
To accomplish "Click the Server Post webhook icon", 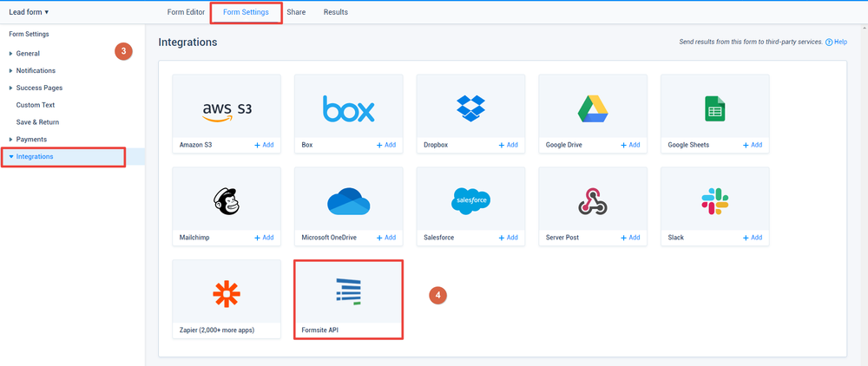I will click(x=593, y=200).
